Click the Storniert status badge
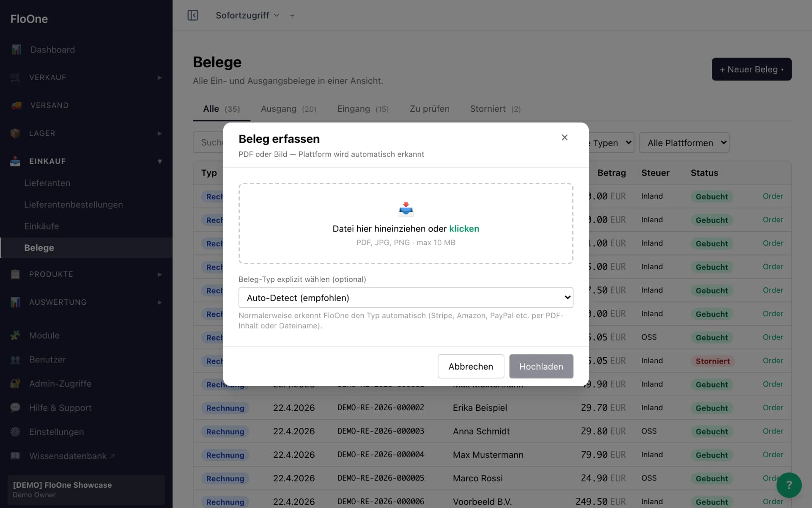 (713, 361)
